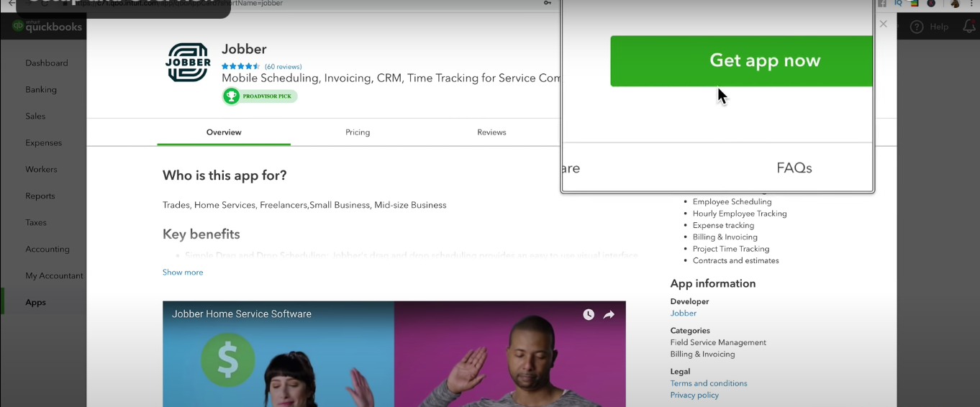Open Taxes in the sidebar
This screenshot has width=980, height=407.
pyautogui.click(x=36, y=223)
